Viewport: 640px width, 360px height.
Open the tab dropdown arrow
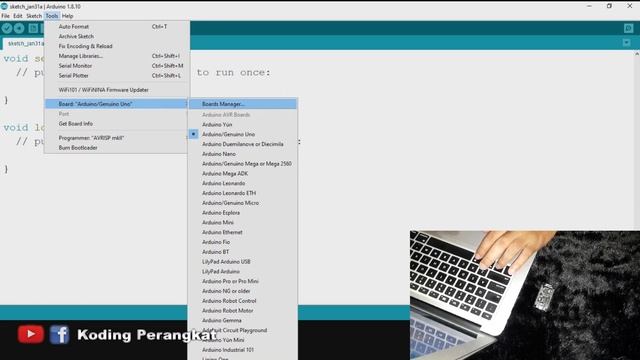(627, 42)
